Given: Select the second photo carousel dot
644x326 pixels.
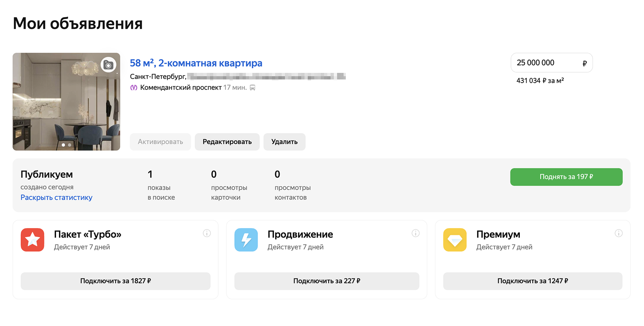Looking at the screenshot, I should [69, 145].
